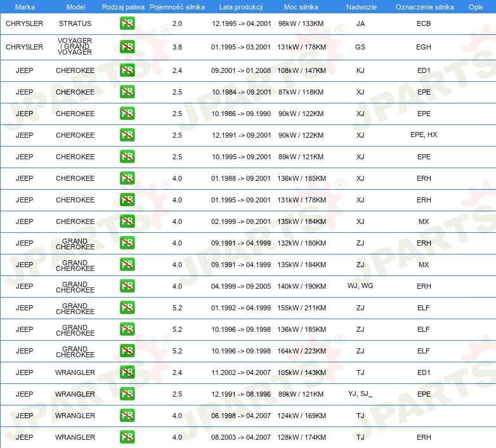This screenshot has height=448, width=496.
Task: Click fuel icon in Cherokee 10.1986 row
Action: pos(127,114)
